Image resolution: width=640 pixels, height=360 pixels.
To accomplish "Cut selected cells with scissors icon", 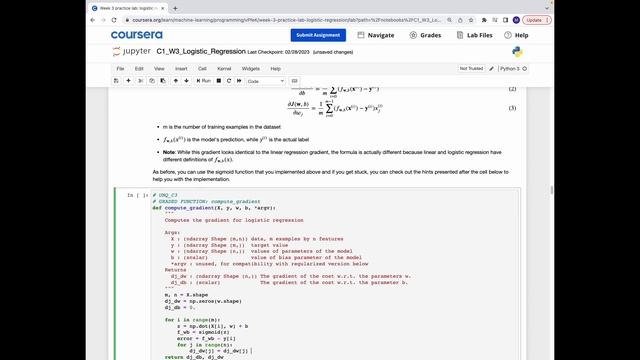I will [x=141, y=81].
